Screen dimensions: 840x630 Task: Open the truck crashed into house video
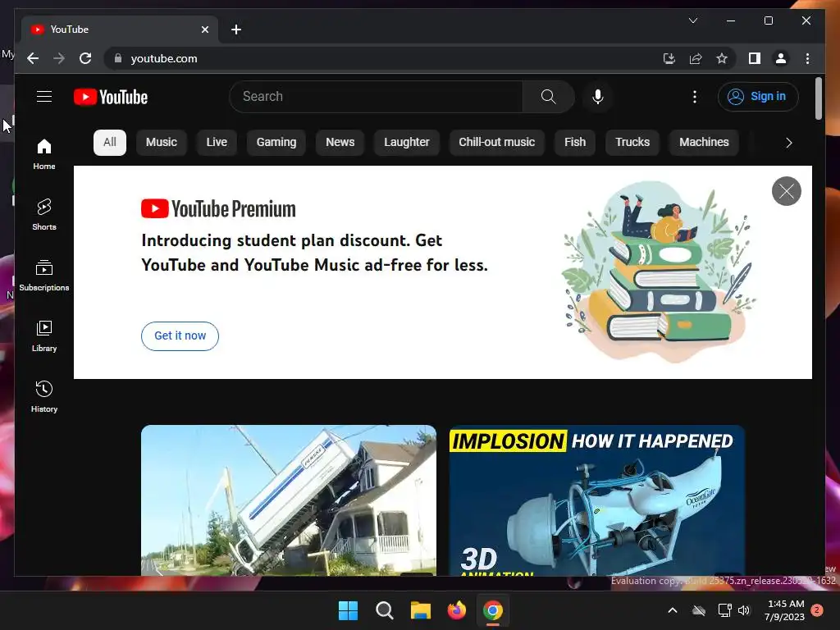(288, 500)
